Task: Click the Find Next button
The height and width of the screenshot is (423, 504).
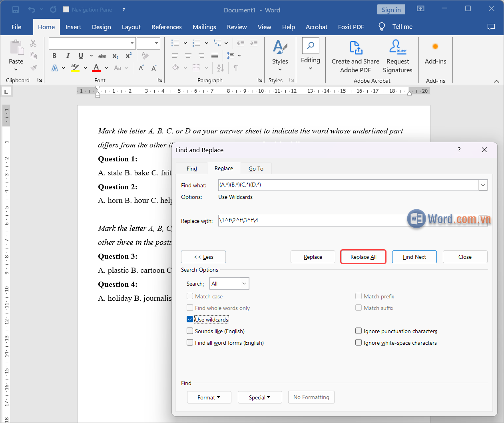Action: pyautogui.click(x=414, y=257)
